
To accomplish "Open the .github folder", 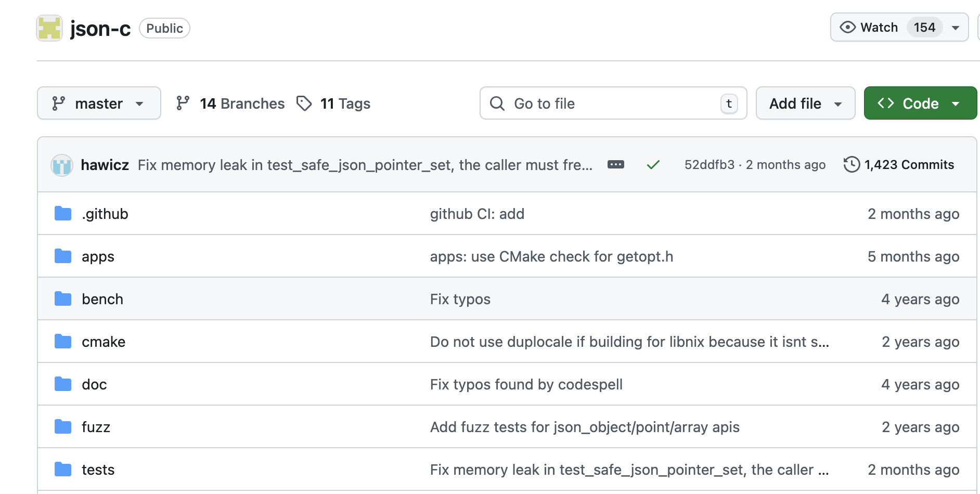I will point(105,214).
